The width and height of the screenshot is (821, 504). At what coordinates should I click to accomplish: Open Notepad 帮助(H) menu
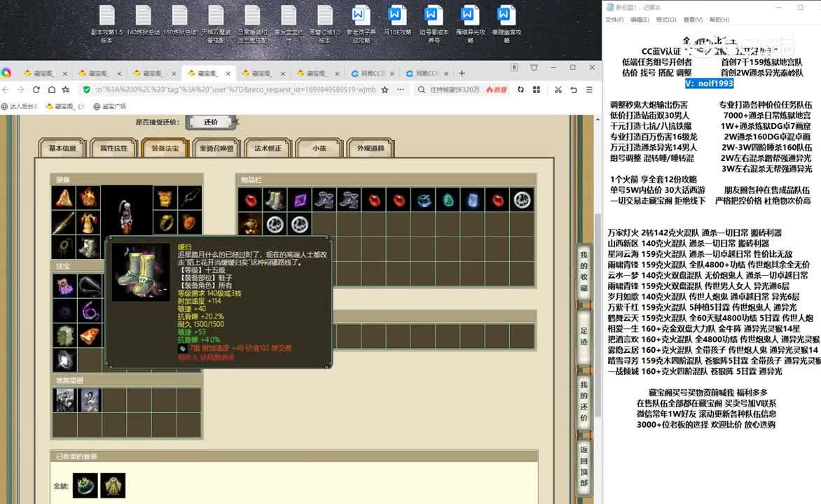719,20
